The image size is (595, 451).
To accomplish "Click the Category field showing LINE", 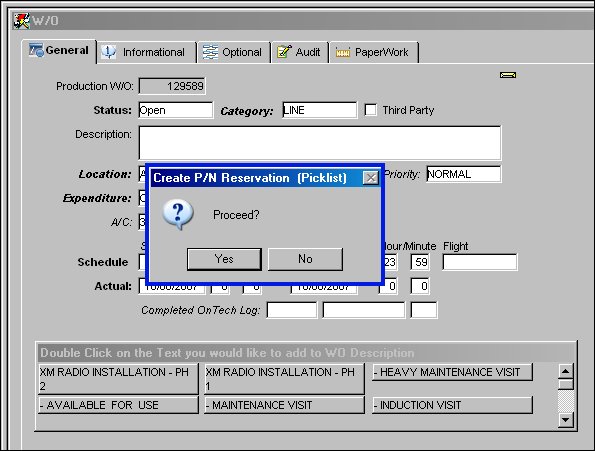I will pos(320,110).
